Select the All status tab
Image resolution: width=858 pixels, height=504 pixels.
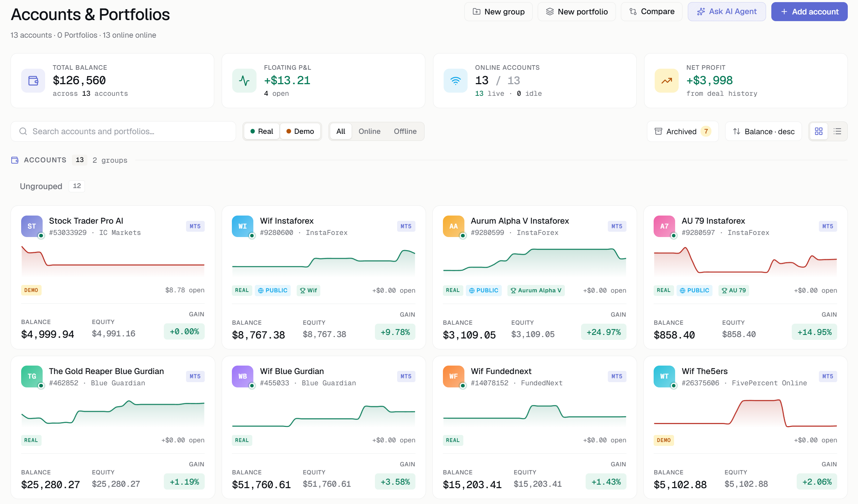point(341,131)
